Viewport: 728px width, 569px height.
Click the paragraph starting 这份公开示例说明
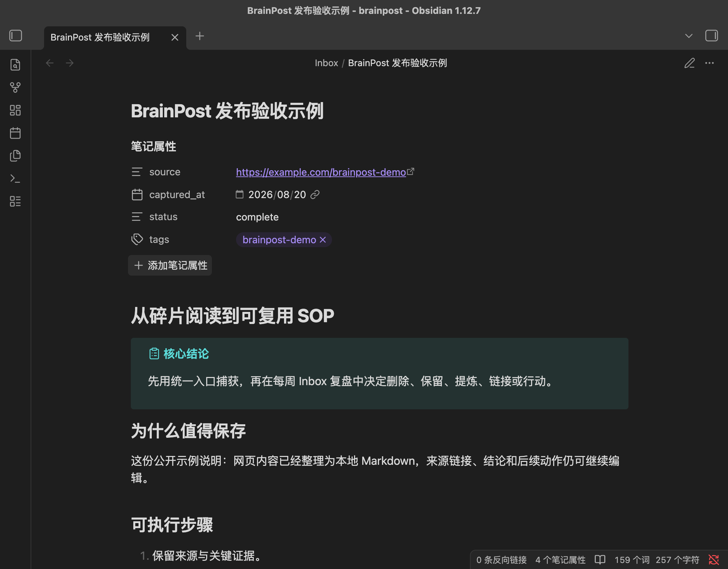coord(375,469)
